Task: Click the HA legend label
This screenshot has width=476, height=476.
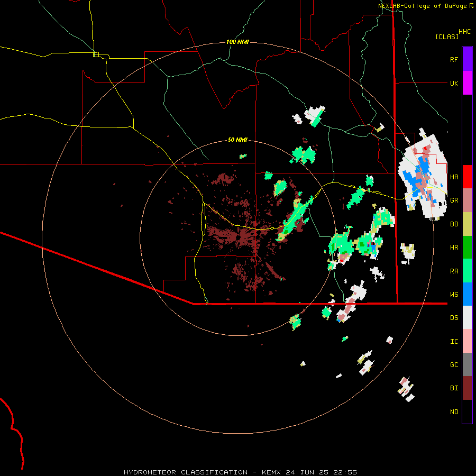Action: tap(454, 177)
